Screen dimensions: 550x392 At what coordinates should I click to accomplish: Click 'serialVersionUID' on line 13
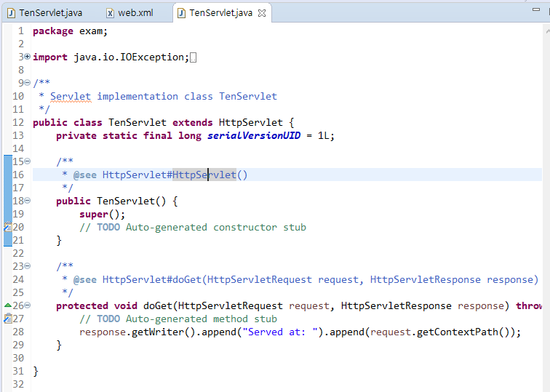254,136
